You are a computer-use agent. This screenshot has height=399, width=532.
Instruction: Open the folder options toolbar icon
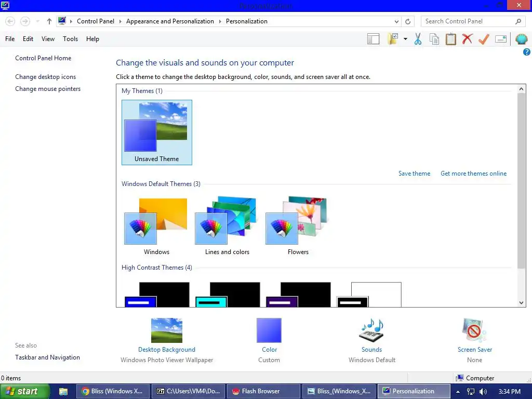pos(393,39)
